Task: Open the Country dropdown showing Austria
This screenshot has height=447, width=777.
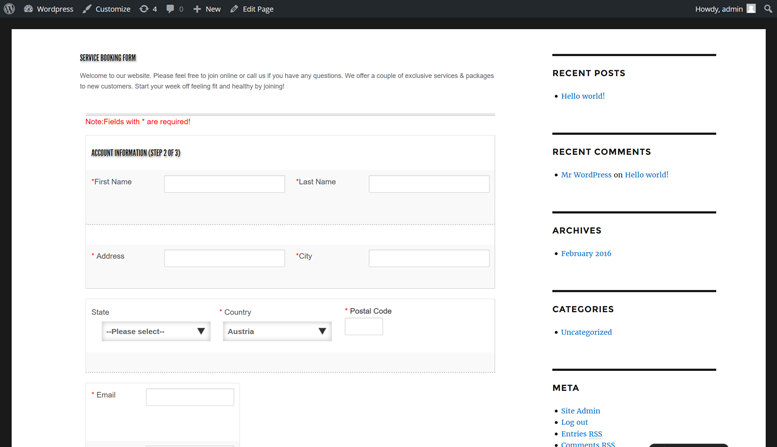Action: [277, 331]
